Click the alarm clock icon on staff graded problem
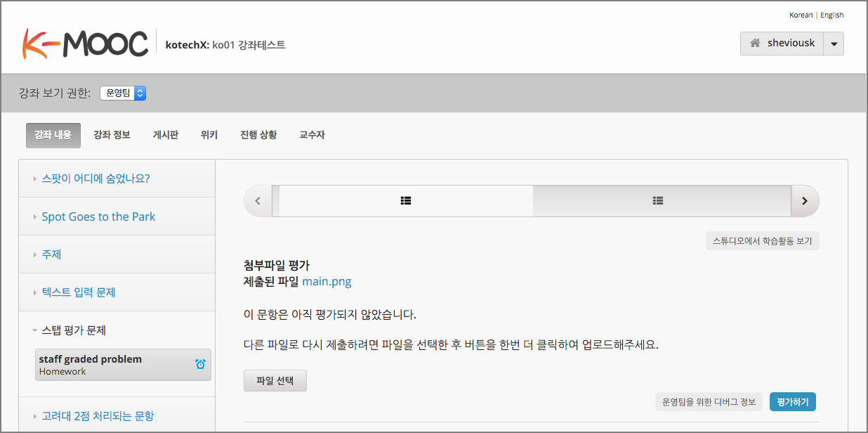The width and height of the screenshot is (868, 433). point(200,364)
